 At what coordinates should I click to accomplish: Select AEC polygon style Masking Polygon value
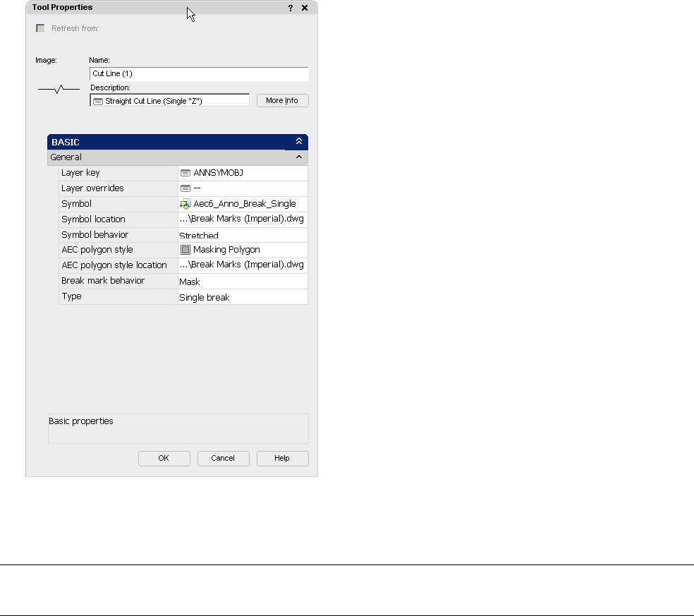[226, 250]
